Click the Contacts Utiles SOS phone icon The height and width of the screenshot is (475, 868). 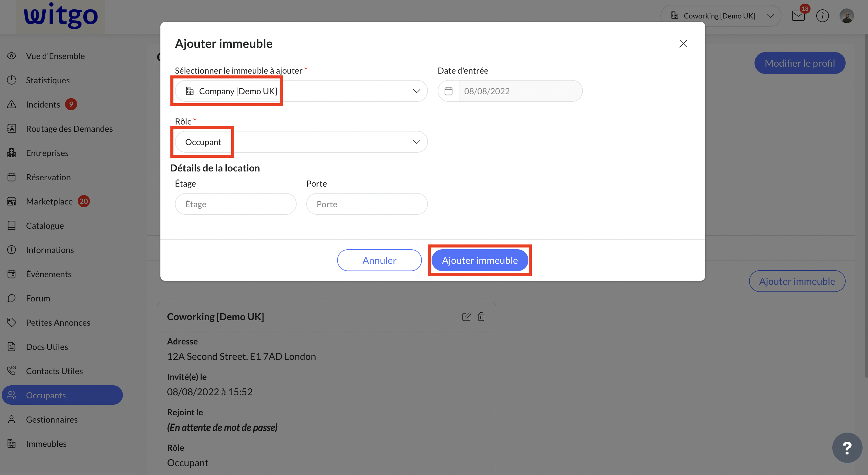(x=12, y=371)
